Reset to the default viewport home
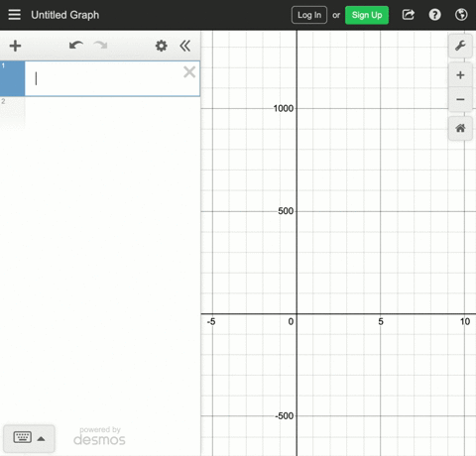The image size is (476, 456). (460, 128)
